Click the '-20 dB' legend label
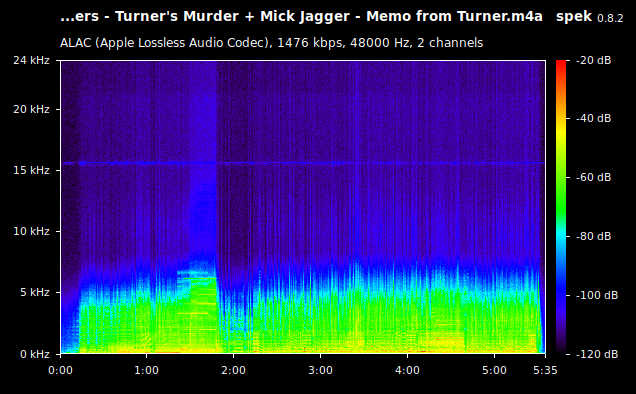Image resolution: width=636 pixels, height=394 pixels. coord(593,60)
